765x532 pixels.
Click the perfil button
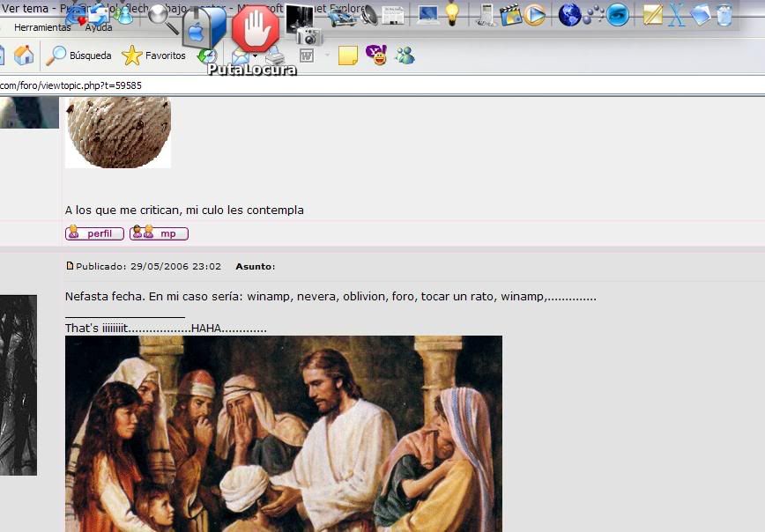(94, 233)
